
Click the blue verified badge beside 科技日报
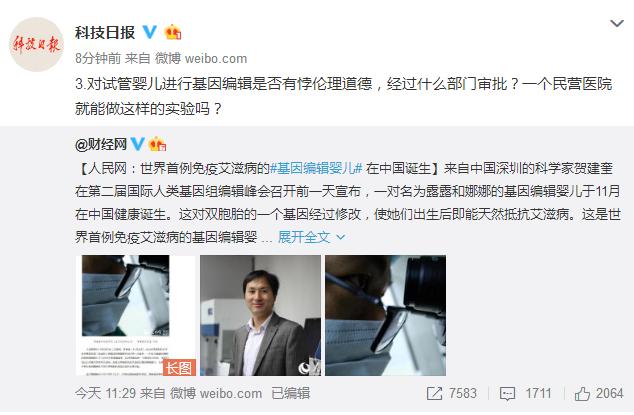click(x=150, y=32)
